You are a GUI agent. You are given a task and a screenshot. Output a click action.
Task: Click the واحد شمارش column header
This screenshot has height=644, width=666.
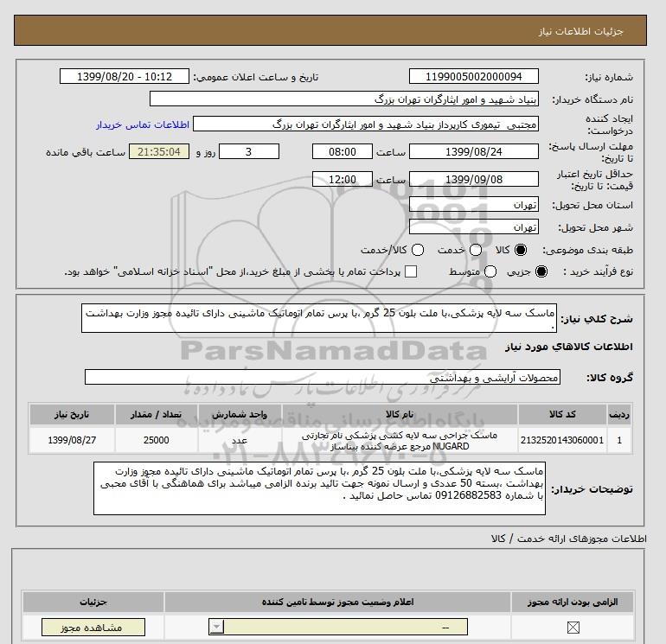pyautogui.click(x=240, y=414)
